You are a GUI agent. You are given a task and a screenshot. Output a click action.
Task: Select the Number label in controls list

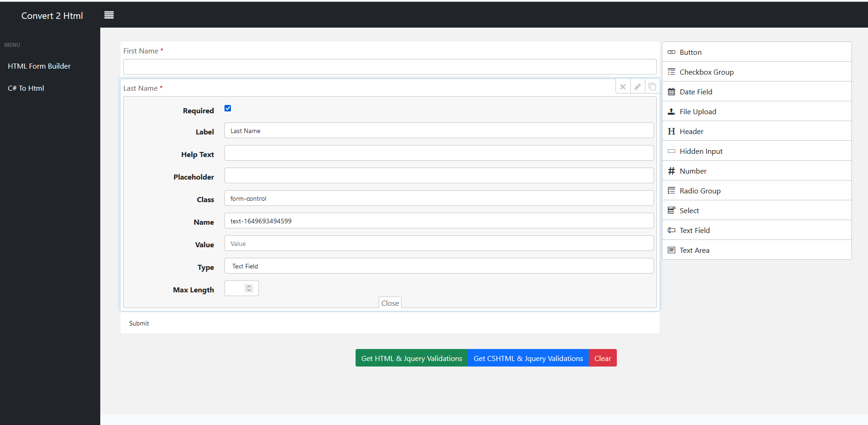tap(693, 171)
